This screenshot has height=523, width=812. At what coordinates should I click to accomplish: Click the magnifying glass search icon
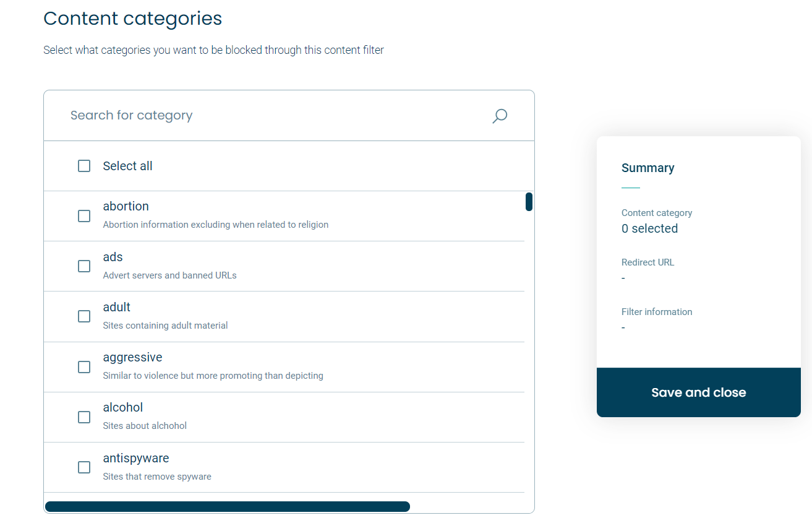[500, 116]
